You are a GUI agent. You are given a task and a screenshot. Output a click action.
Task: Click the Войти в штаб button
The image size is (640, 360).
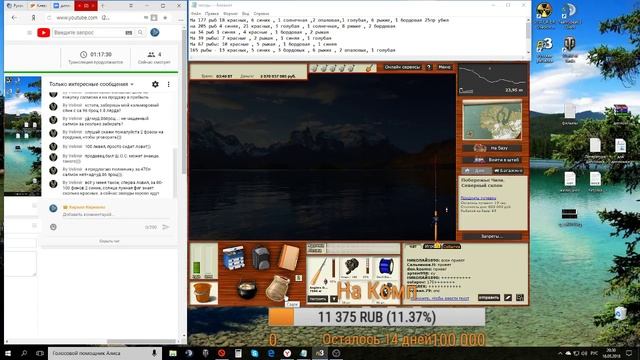492,160
